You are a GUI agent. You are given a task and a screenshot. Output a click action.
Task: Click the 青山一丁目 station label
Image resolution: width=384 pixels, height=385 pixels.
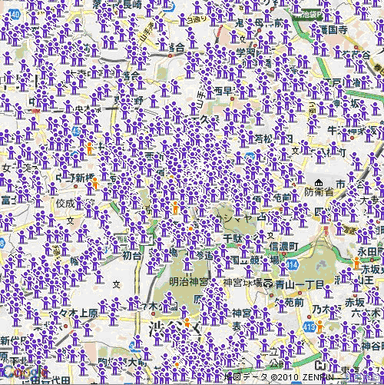299,284
